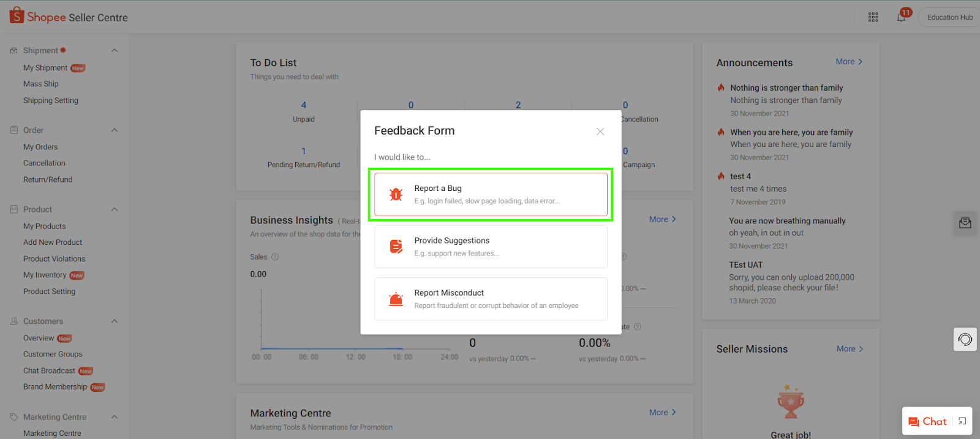Open My Orders in the sidebar
980x439 pixels.
[x=40, y=147]
